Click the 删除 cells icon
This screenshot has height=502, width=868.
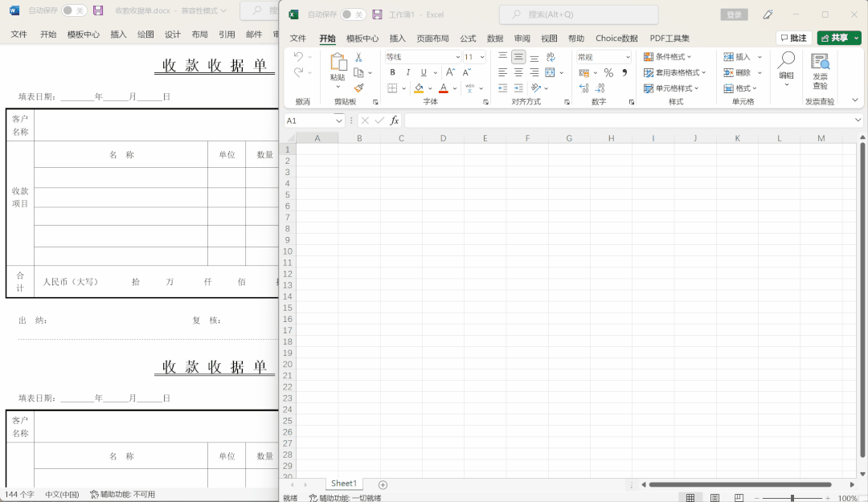coord(739,72)
